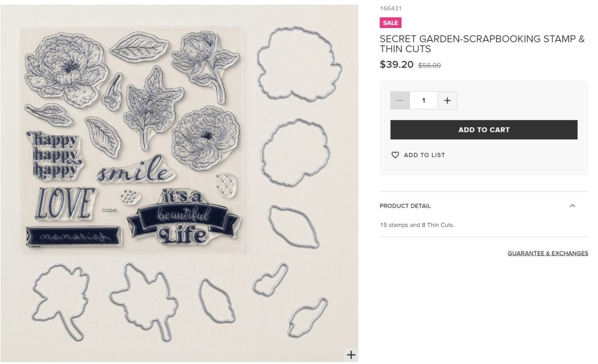This screenshot has width=598, height=364.
Task: Click the SALE badge
Action: coord(390,23)
